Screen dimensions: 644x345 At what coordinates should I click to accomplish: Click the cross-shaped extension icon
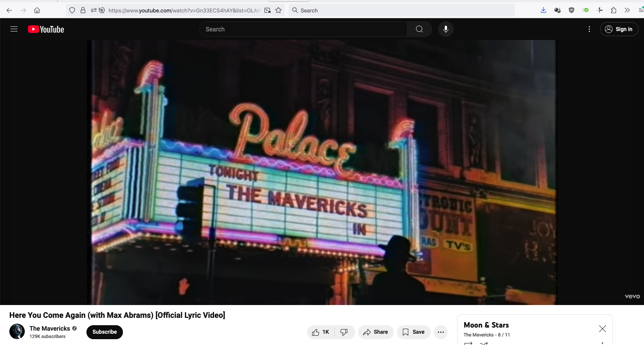pos(599,10)
